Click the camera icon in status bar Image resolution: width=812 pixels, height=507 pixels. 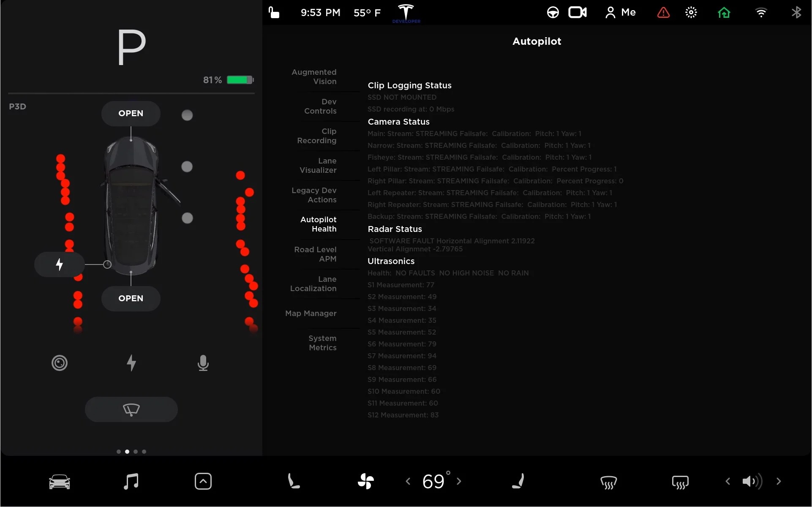578,12
